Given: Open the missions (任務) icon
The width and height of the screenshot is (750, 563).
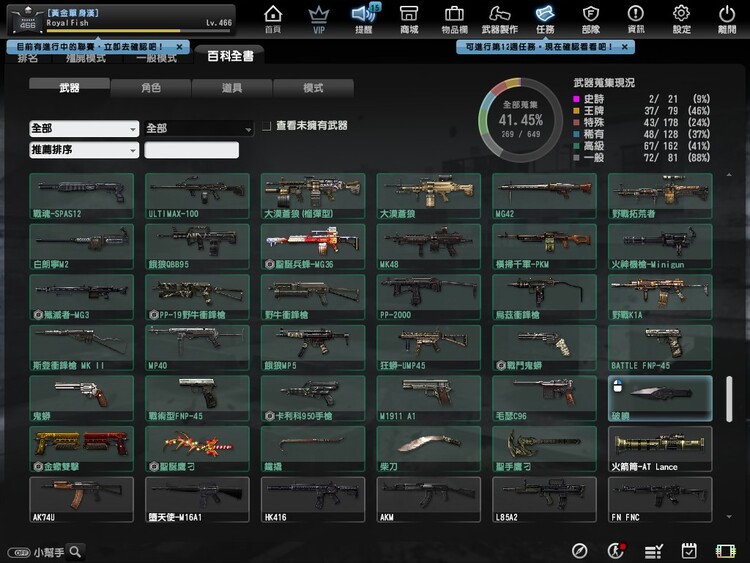Looking at the screenshot, I should tap(545, 19).
